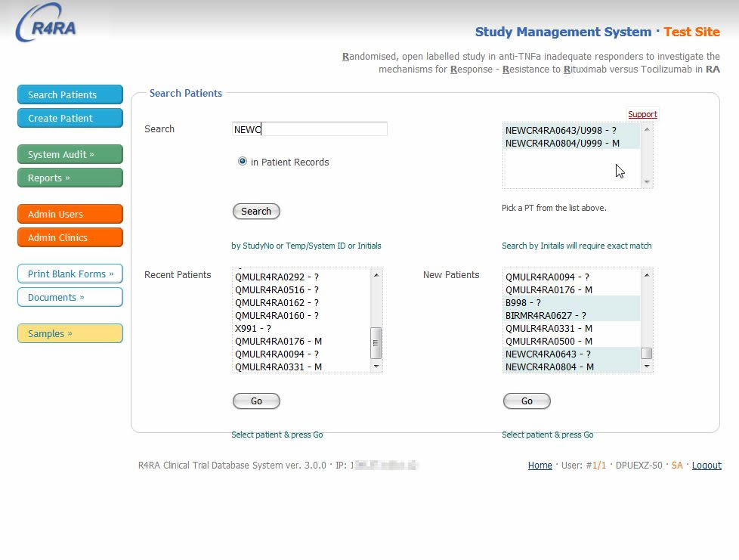Click the Support link
This screenshot has width=739, height=560.
[x=642, y=114]
